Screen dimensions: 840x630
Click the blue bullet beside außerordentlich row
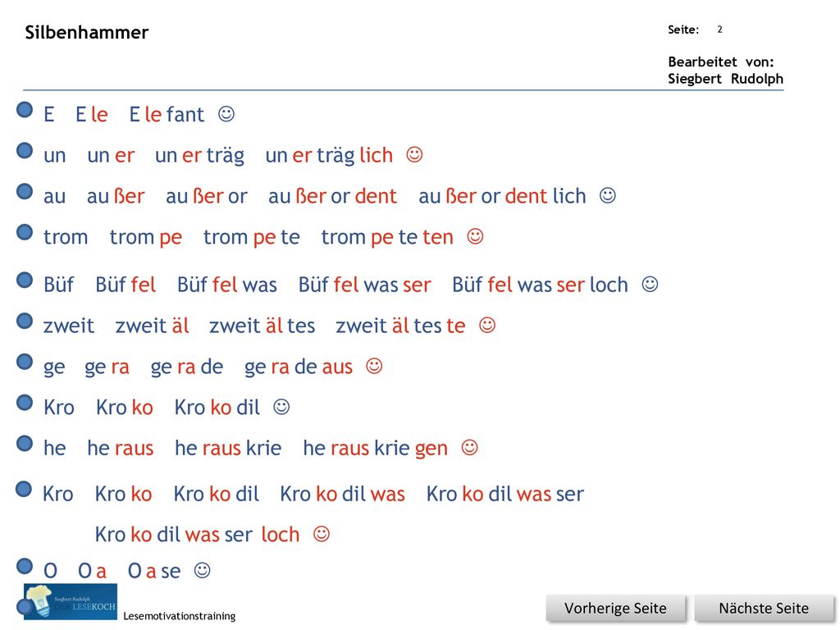tap(25, 191)
